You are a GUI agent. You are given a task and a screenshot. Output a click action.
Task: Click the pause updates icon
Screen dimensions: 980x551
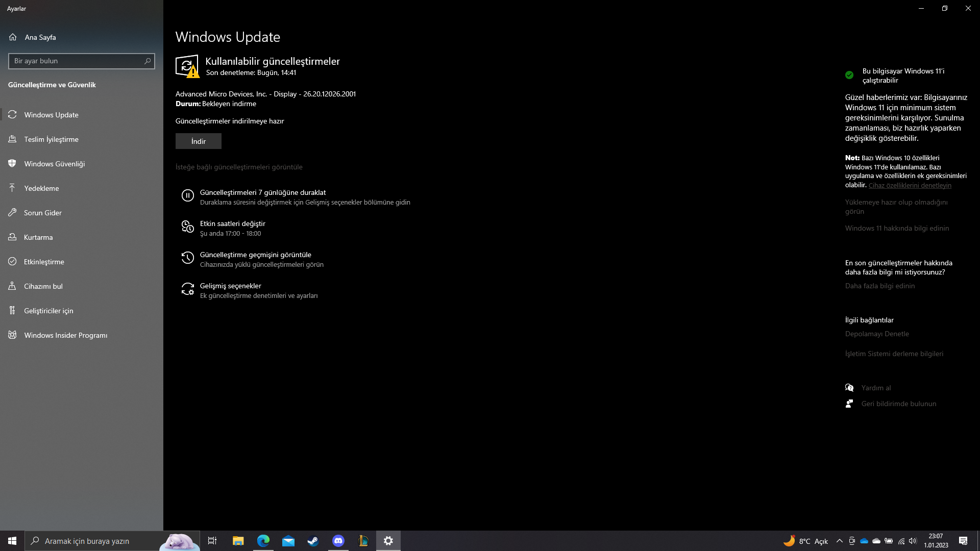click(x=187, y=195)
